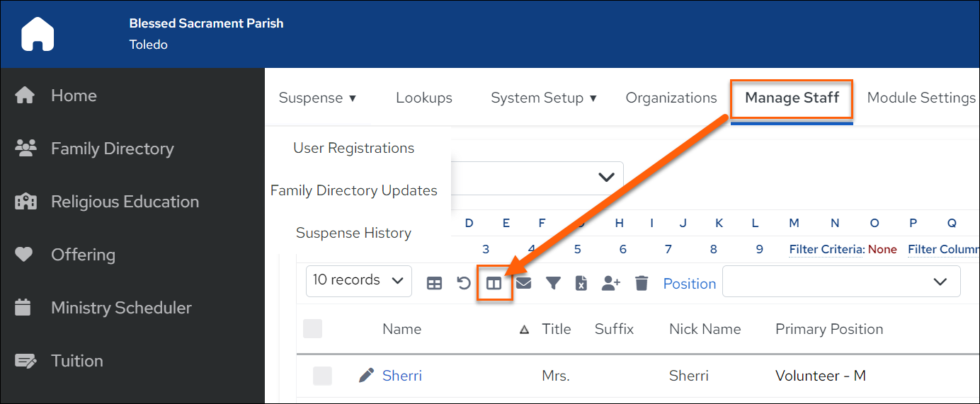This screenshot has width=980, height=404.
Task: Click the Name column header
Action: click(x=401, y=329)
